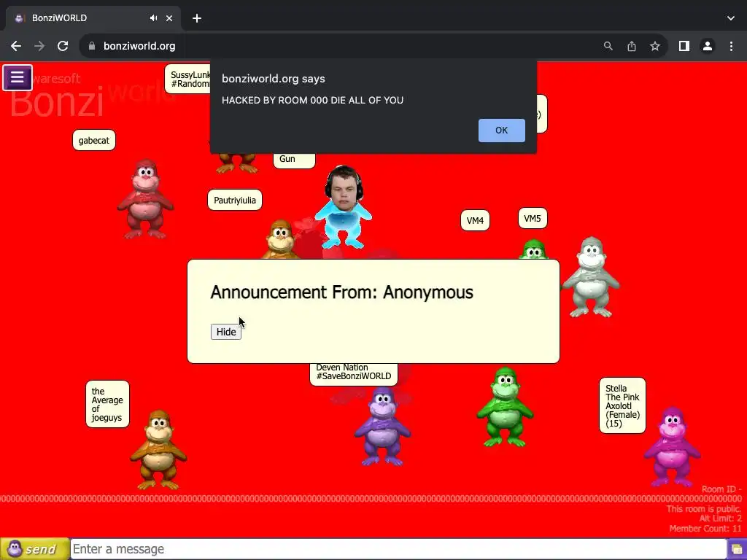Open the purple hamburger menu
This screenshot has height=560, width=747.
[x=18, y=77]
